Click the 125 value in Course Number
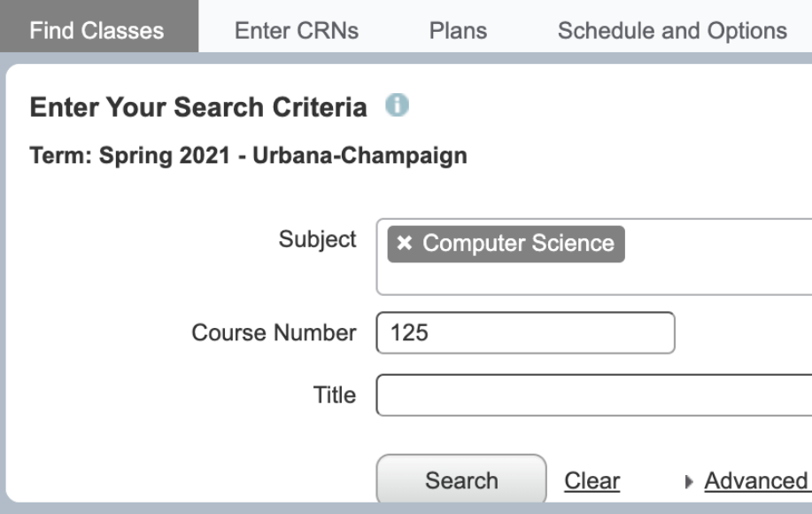This screenshot has width=812, height=514. click(409, 332)
